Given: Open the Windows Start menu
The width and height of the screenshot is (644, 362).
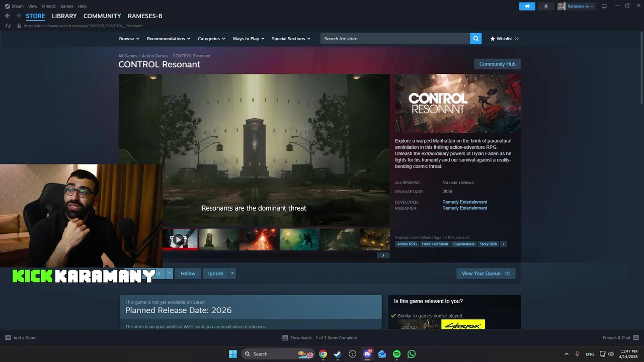Looking at the screenshot, I should tap(233, 354).
